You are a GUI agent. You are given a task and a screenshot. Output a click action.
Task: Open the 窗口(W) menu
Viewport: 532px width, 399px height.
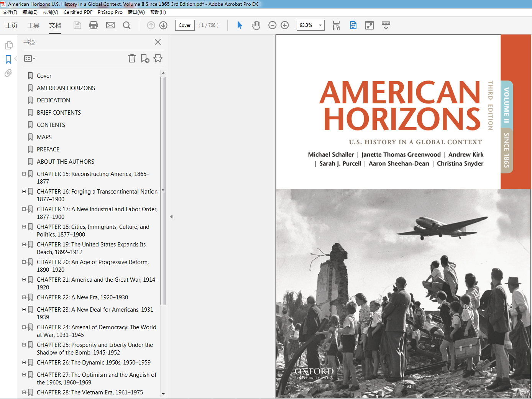click(136, 12)
